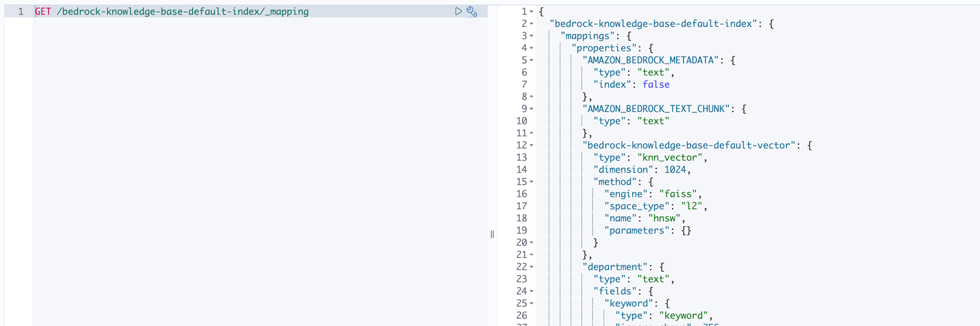Fold the "fields" block at line 24
This screenshot has width=980, height=326.
coord(532,291)
